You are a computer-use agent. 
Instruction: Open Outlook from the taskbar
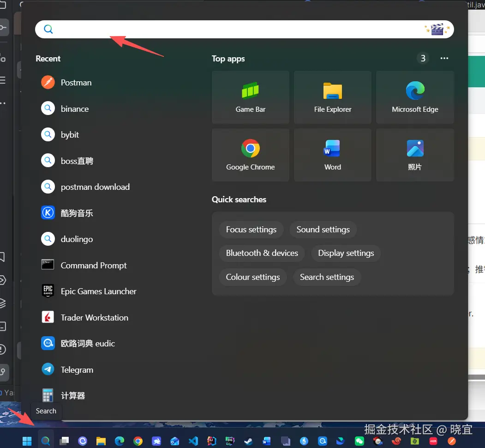175,441
